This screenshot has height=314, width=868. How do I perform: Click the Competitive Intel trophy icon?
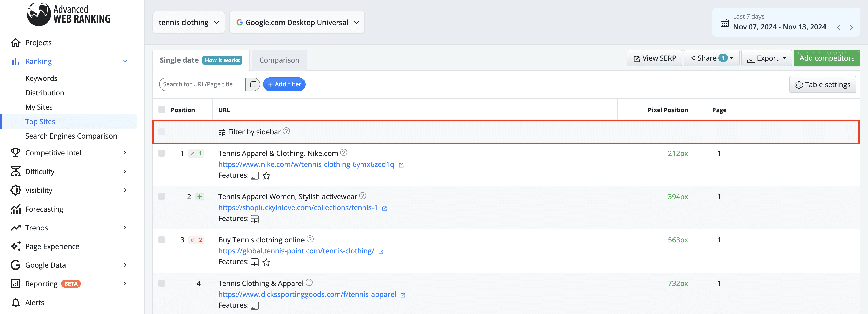pyautogui.click(x=15, y=153)
